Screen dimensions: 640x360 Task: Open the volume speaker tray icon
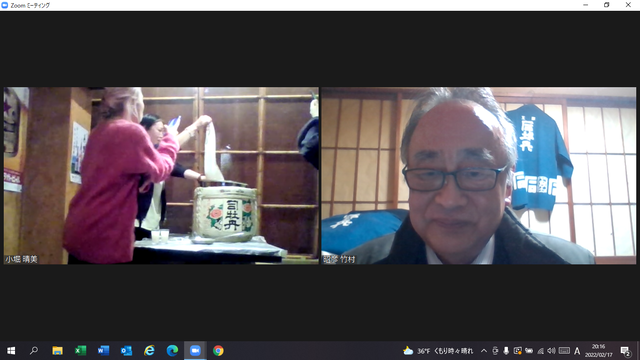tap(551, 351)
